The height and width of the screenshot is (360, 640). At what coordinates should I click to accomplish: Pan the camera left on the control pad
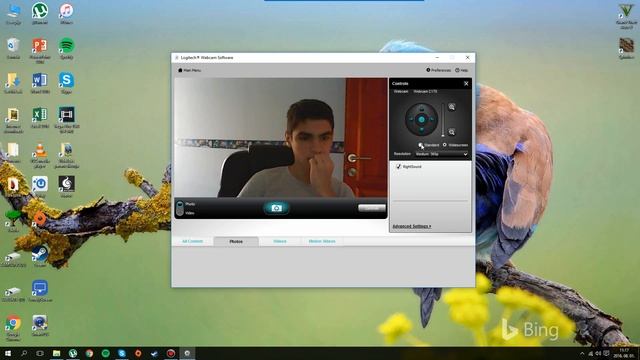pos(411,120)
